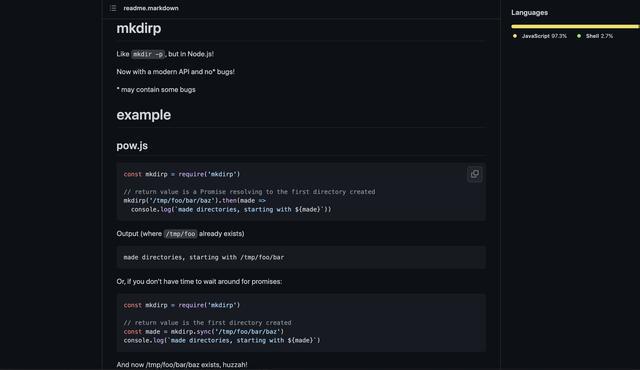
Task: Click the inline code '/tmp/foo'
Action: (180, 234)
